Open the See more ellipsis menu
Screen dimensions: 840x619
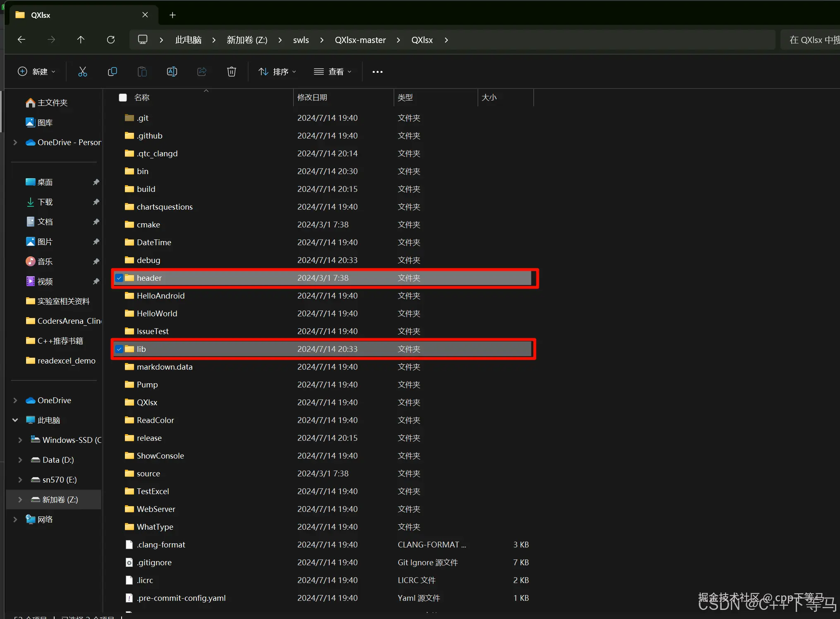[x=377, y=72]
